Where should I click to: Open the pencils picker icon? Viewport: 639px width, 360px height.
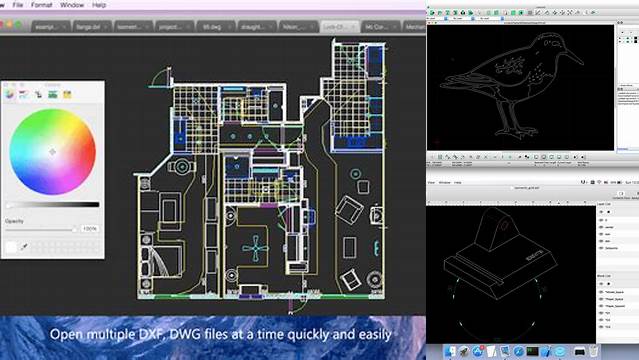[x=67, y=95]
